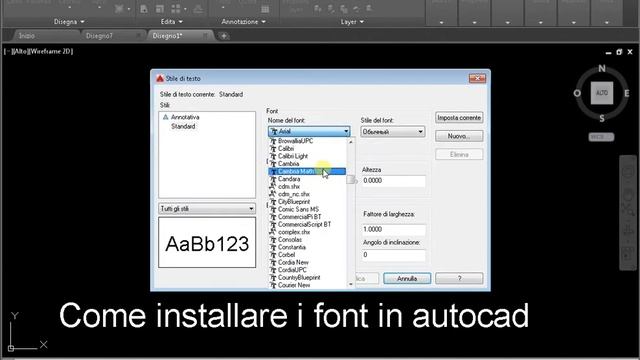The image size is (640, 360).
Task: Click the AaBb123 font preview box
Action: [x=207, y=242]
